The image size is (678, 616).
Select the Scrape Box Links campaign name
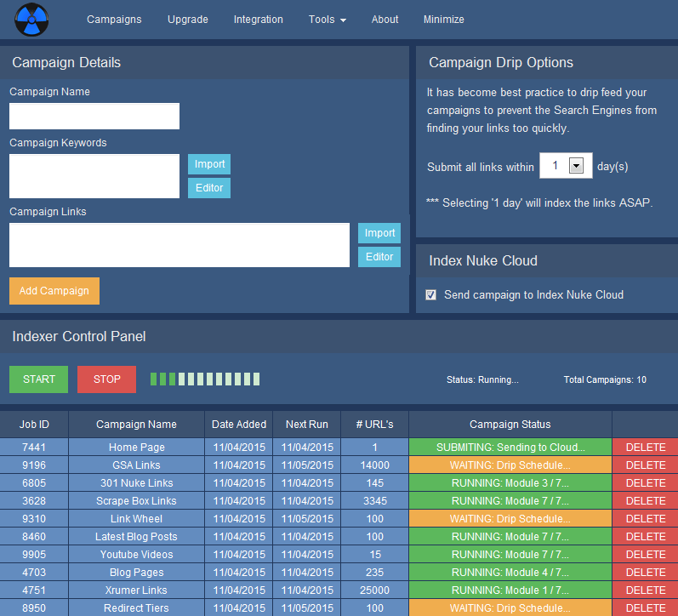point(137,500)
